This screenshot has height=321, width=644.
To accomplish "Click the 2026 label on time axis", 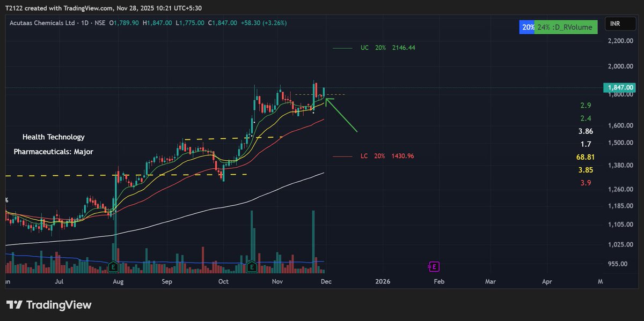I will (383, 281).
